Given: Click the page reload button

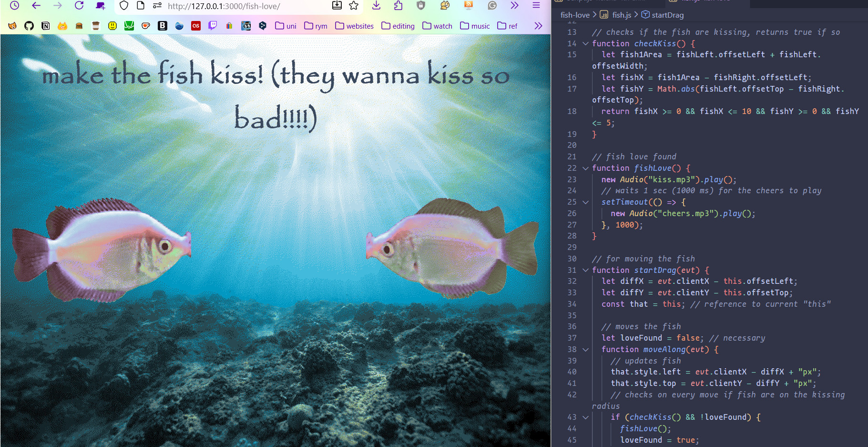Looking at the screenshot, I should click(x=79, y=6).
